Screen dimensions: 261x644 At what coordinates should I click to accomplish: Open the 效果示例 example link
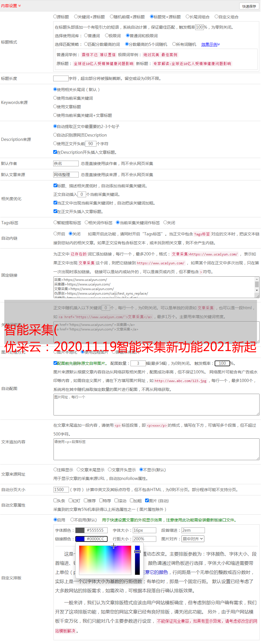(210, 44)
